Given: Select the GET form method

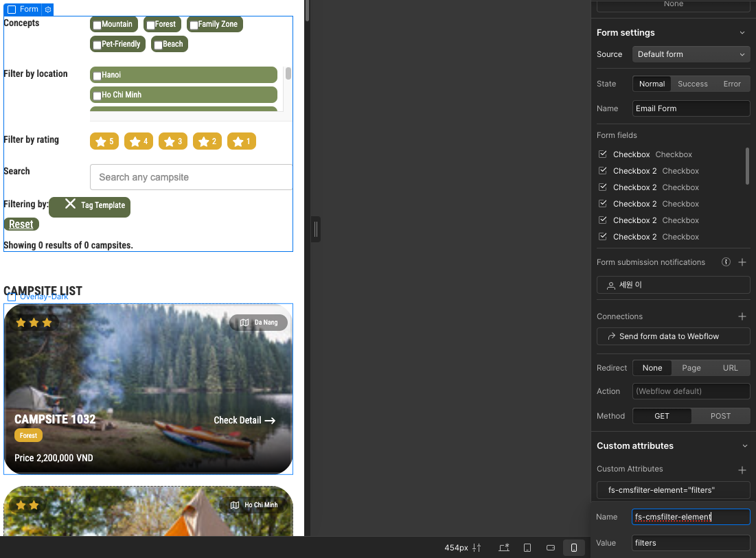Looking at the screenshot, I should click(x=661, y=417).
